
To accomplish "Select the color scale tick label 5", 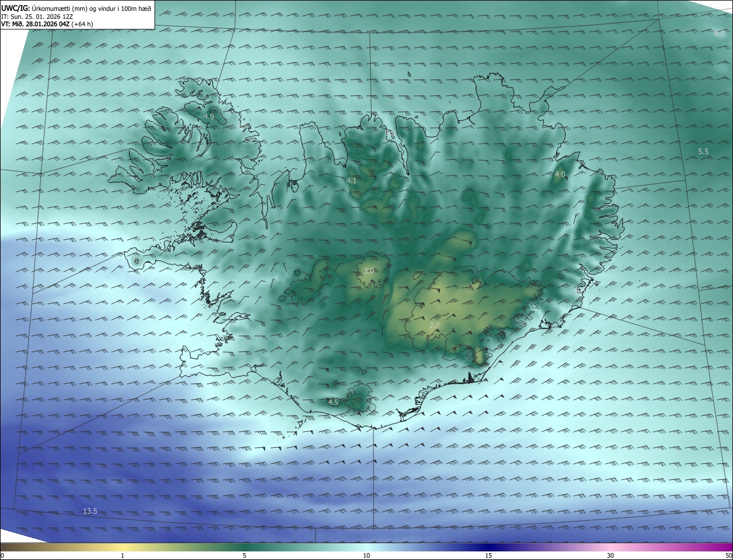I will pos(245,555).
